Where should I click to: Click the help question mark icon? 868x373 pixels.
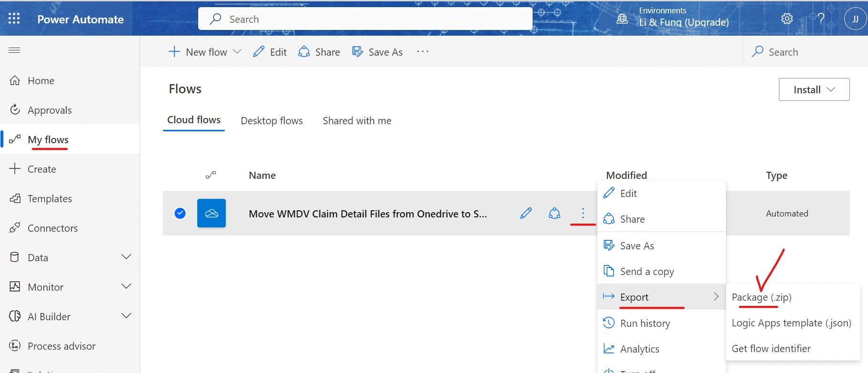821,19
